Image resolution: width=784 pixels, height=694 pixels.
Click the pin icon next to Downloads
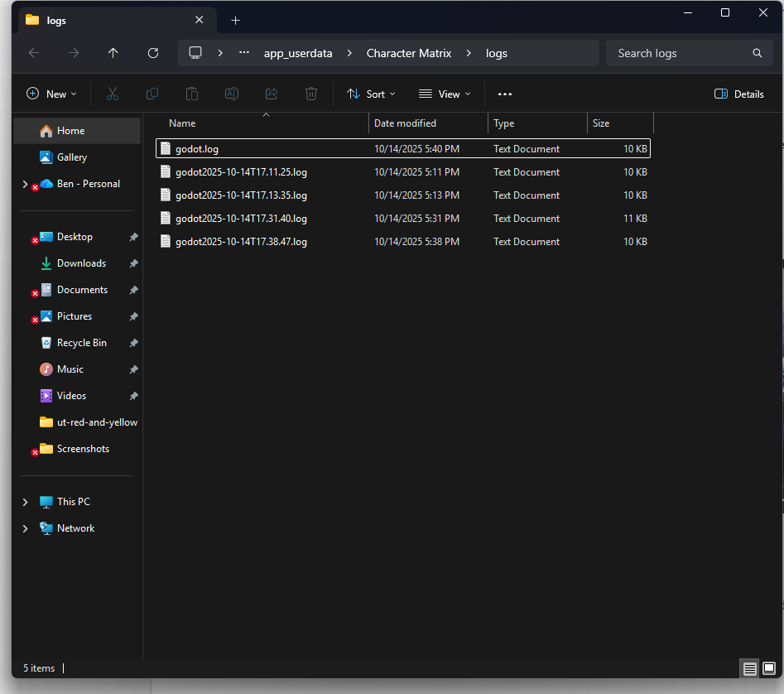133,263
